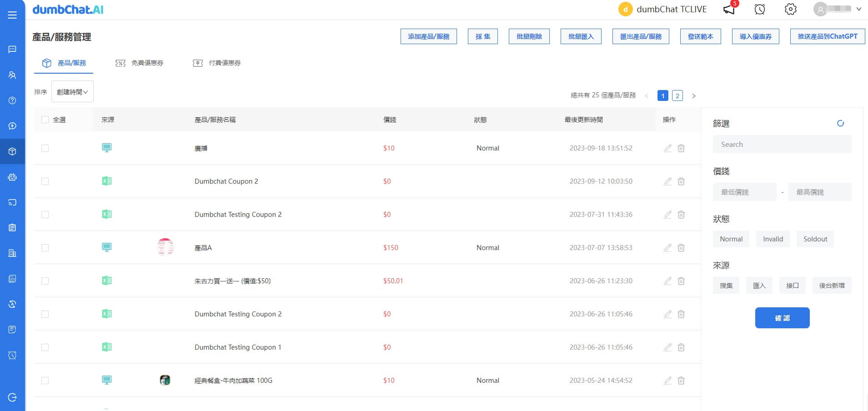Click the 最高價錢 maximum price field
Viewport: 868px width, 411px height.
(820, 192)
